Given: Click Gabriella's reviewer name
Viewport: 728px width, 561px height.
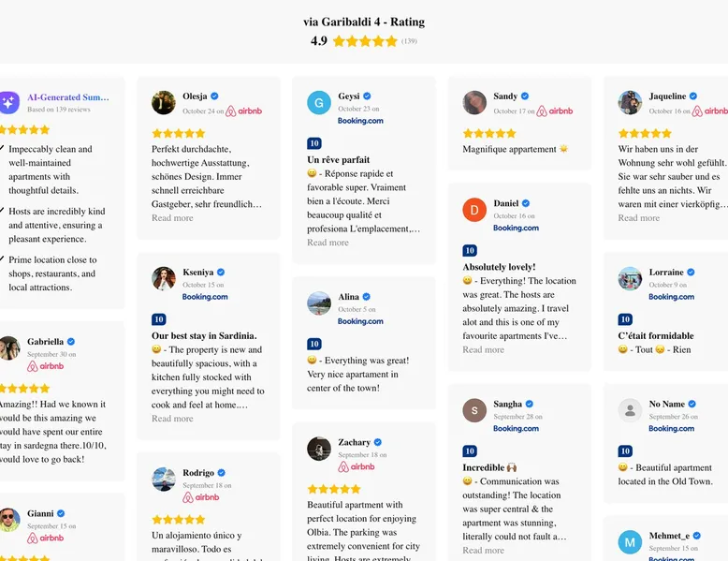Looking at the screenshot, I should (46, 342).
